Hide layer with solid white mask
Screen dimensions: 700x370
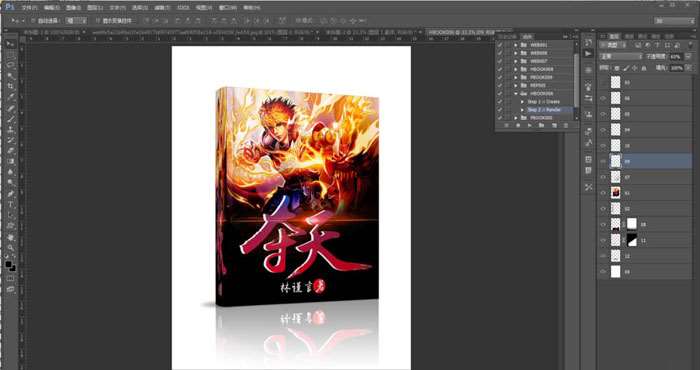604,224
